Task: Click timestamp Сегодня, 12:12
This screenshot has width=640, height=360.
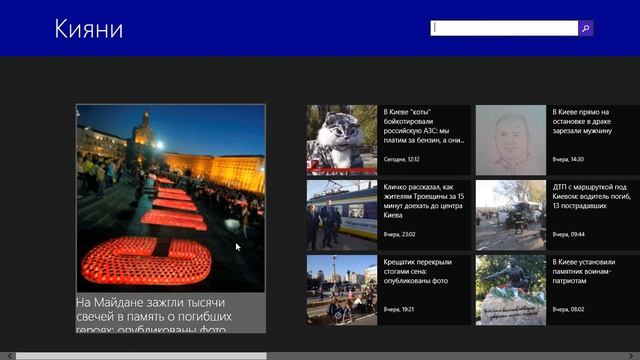Action: pyautogui.click(x=401, y=159)
